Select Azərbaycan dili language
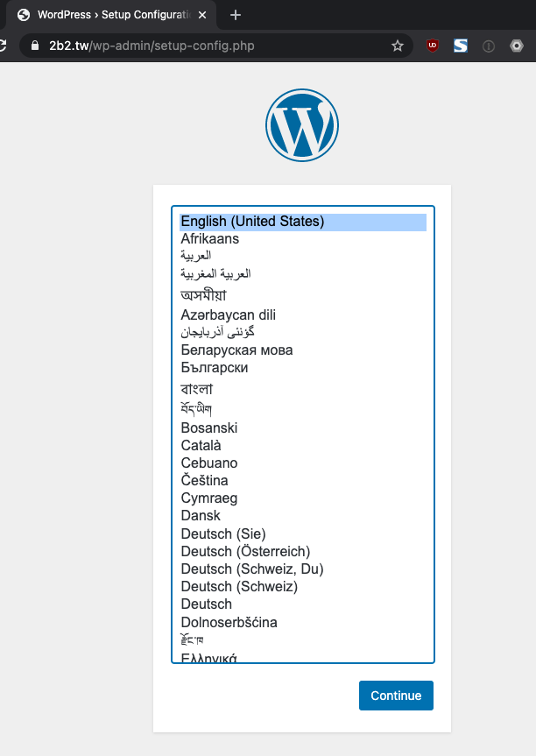This screenshot has height=756, width=536. [303, 314]
